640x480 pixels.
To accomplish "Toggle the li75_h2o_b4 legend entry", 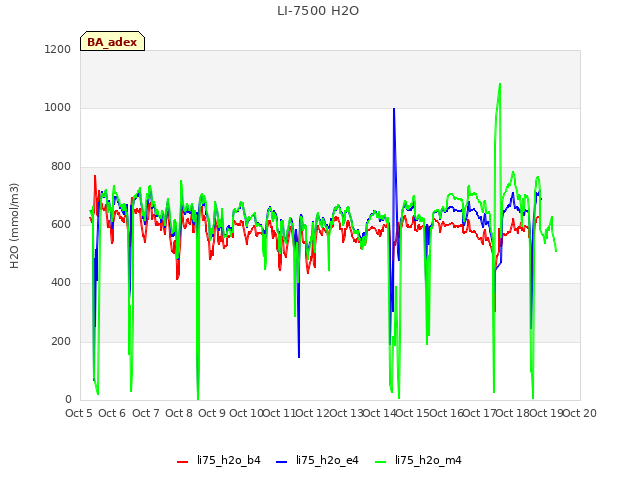I will 218,461.
